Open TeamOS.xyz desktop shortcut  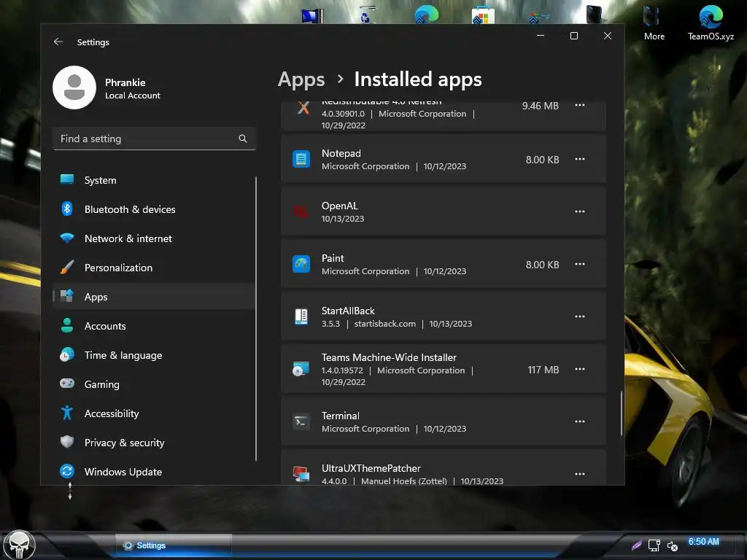click(x=711, y=23)
